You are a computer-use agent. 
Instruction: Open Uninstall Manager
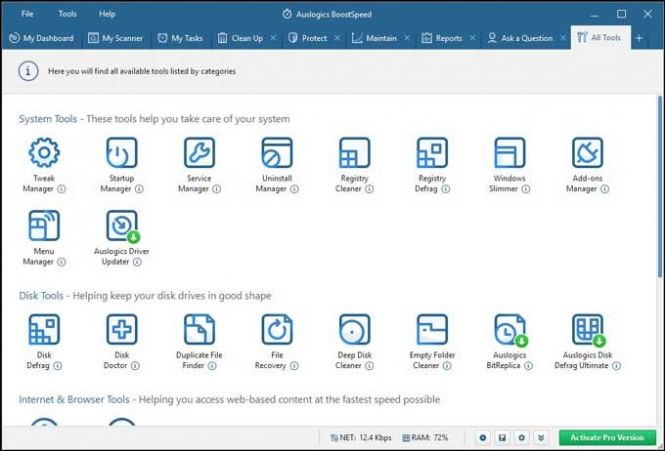click(x=277, y=152)
